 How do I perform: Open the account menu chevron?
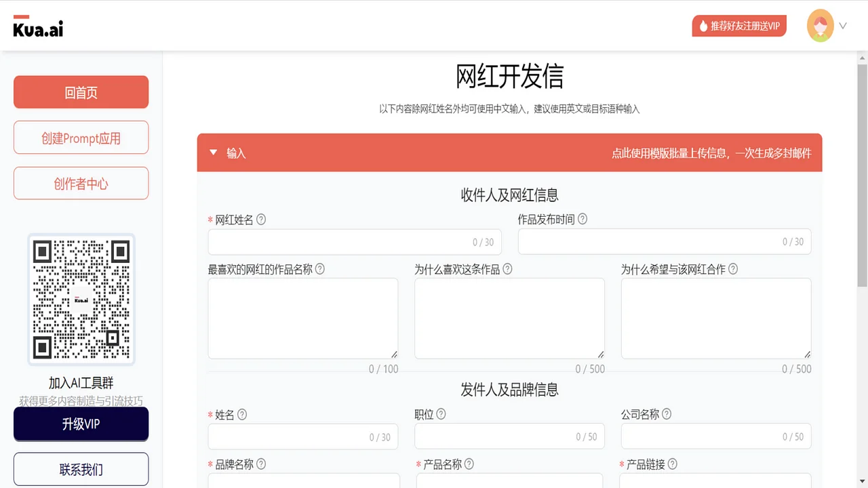tap(843, 26)
